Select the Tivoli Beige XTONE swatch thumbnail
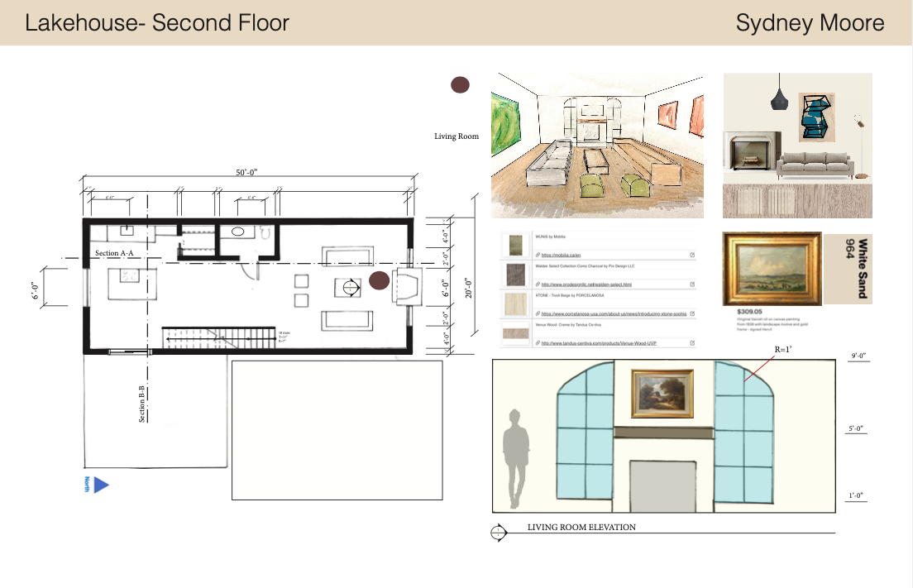Screen dimensions: 913x588 coord(515,304)
